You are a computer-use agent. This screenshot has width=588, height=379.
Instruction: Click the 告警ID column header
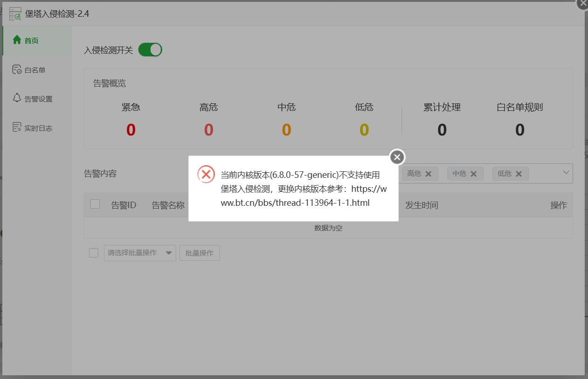[123, 205]
